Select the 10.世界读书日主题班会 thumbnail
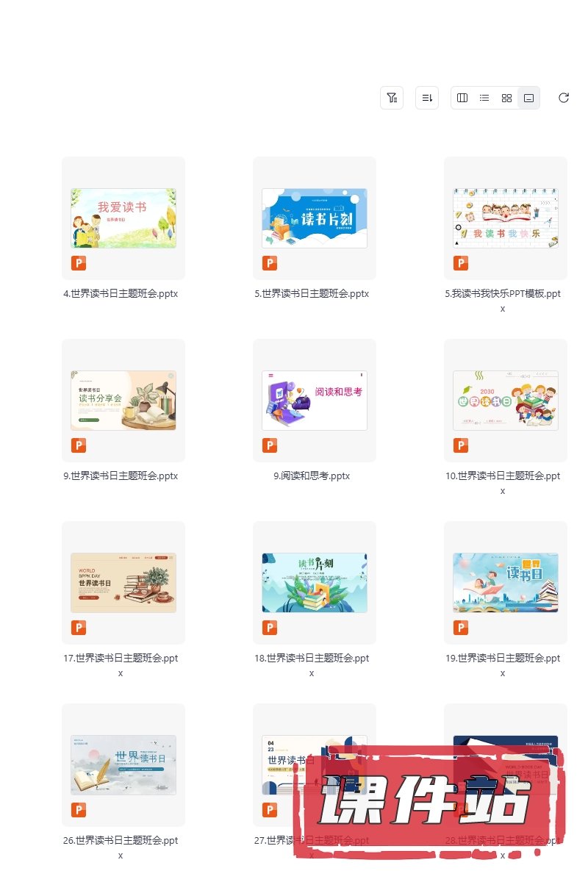Image resolution: width=588 pixels, height=882 pixels. [506, 401]
